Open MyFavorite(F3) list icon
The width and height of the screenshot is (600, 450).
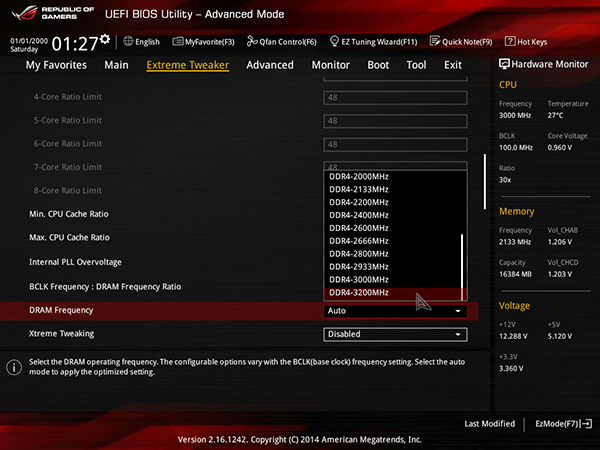pos(178,41)
